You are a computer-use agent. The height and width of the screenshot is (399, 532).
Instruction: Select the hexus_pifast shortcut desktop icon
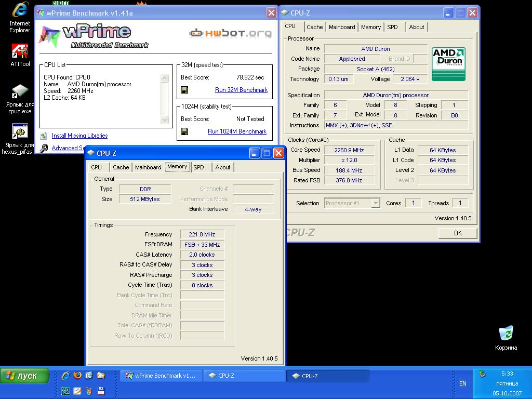point(19,139)
